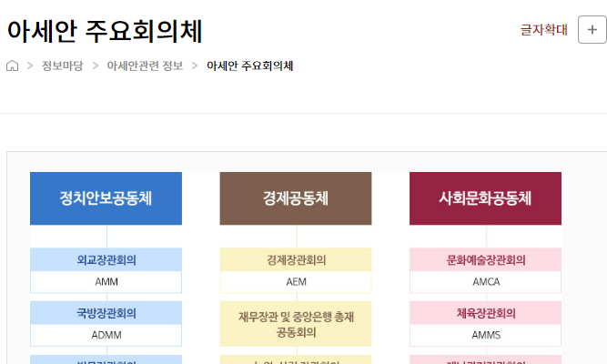The width and height of the screenshot is (607, 364).
Task: Open the 정보마당 breadcrumb link
Action: 61,66
